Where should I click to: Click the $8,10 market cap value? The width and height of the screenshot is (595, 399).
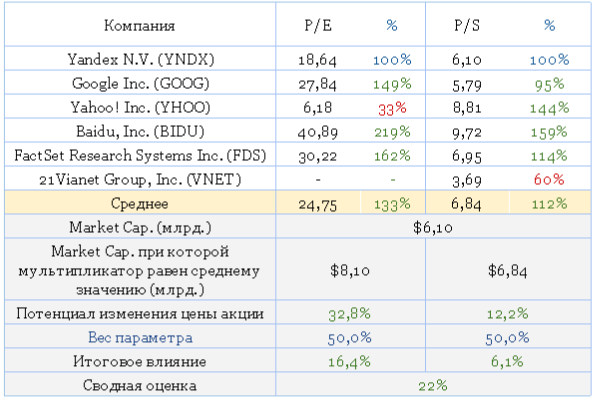(349, 270)
